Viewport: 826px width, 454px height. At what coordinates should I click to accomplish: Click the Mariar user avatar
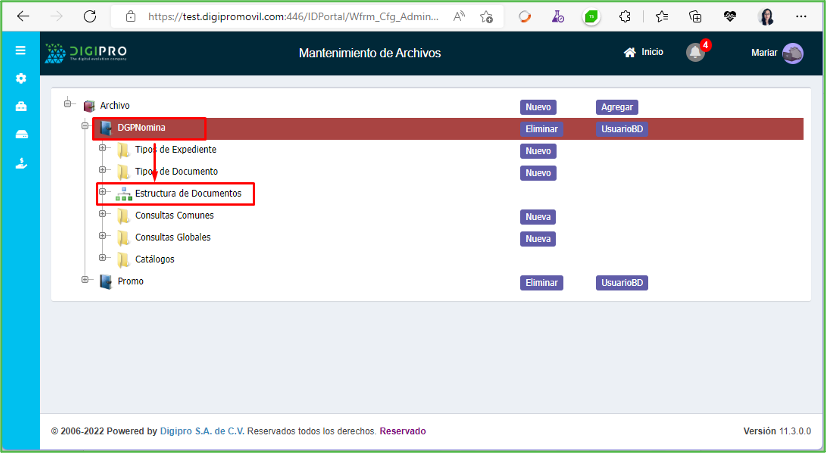[793, 53]
